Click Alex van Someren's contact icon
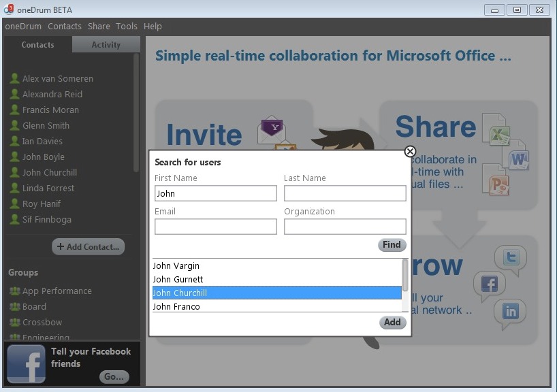This screenshot has width=557, height=392. [x=14, y=78]
